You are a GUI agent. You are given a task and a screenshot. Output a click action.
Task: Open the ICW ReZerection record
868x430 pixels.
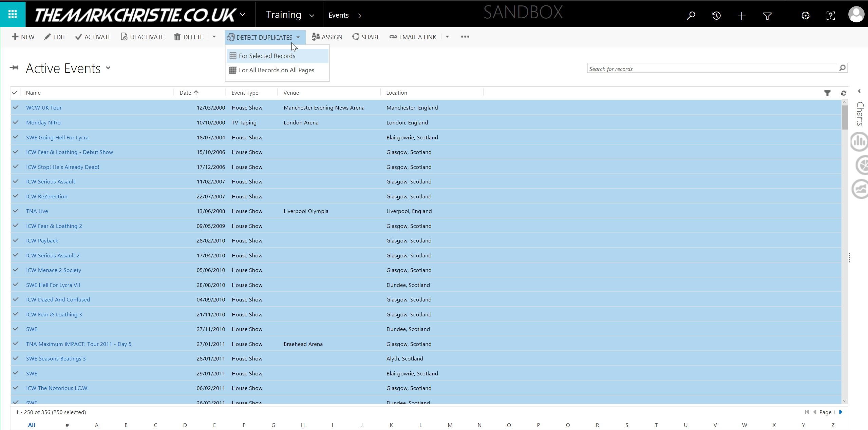[x=47, y=196]
